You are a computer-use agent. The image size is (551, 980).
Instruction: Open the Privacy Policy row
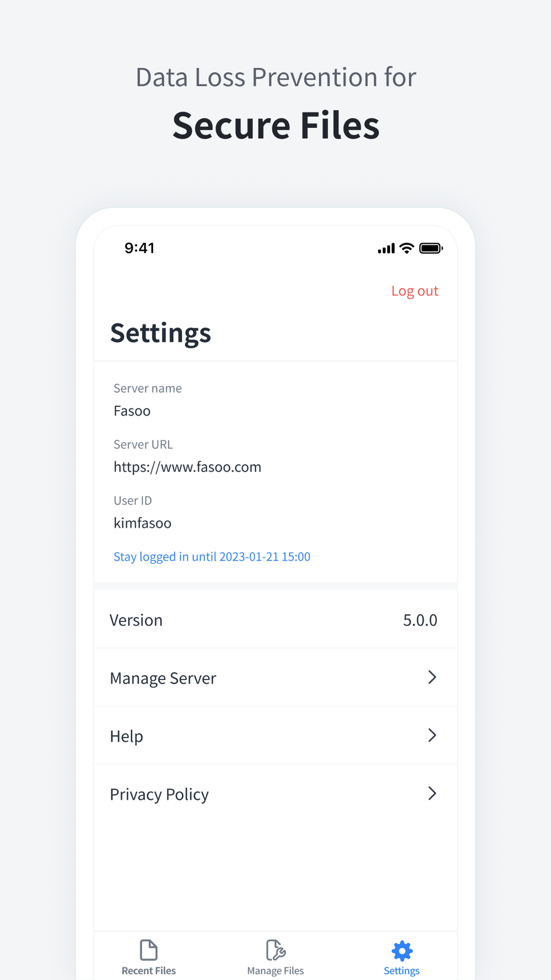275,794
